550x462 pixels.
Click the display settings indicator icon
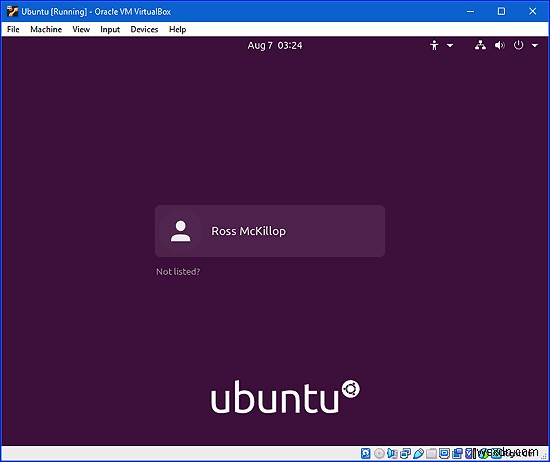pos(444,454)
